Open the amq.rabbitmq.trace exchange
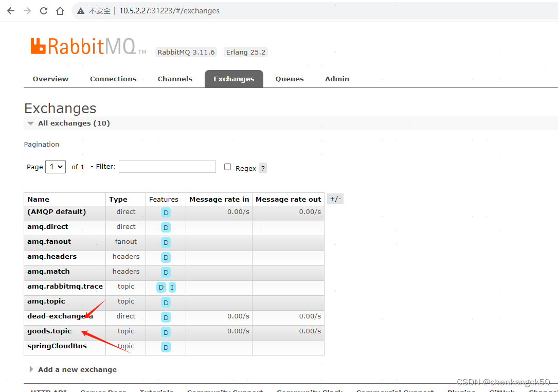This screenshot has width=558, height=392. (65, 287)
